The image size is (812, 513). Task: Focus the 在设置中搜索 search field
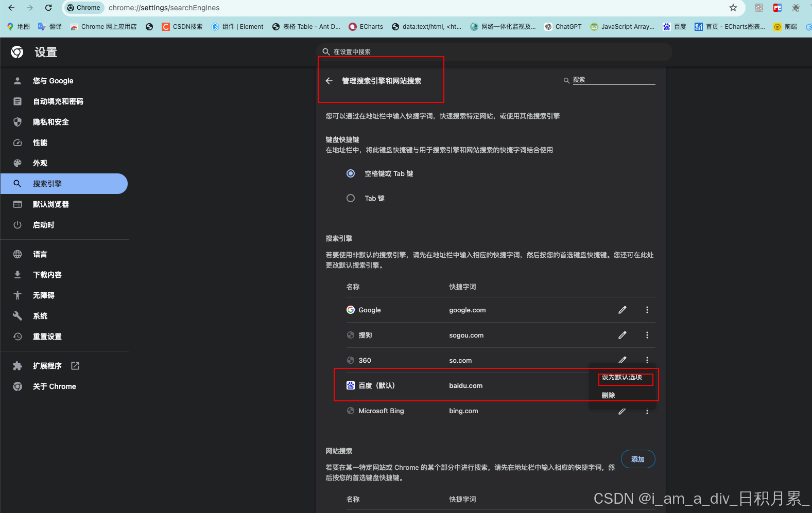(494, 51)
